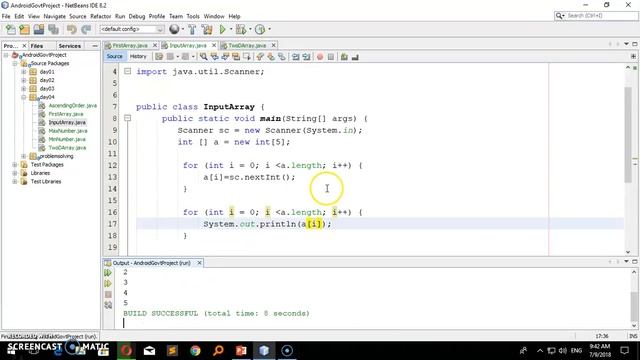
Task: Close the InputArray.java editor tab
Action: point(214,45)
